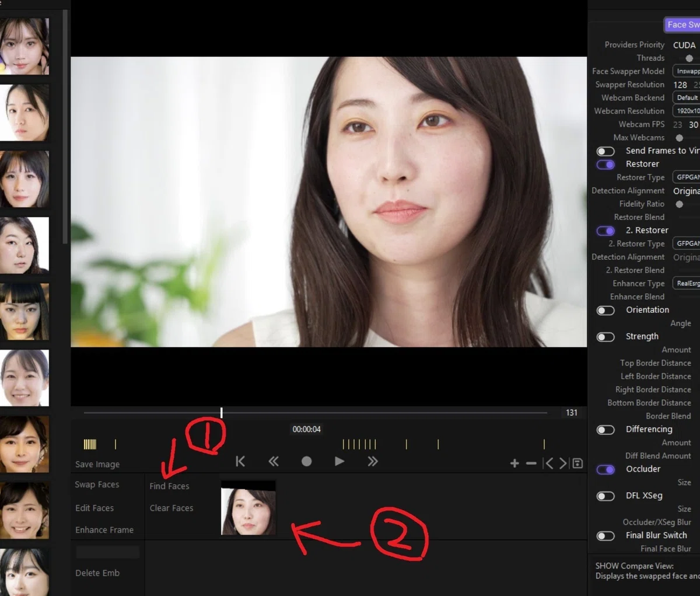Select Webcam FPS value 30
The width and height of the screenshot is (700, 596).
(x=694, y=124)
